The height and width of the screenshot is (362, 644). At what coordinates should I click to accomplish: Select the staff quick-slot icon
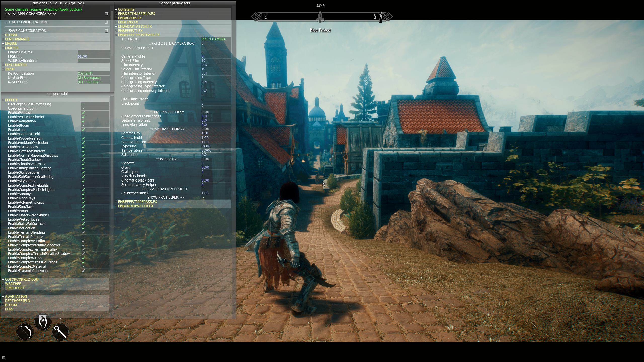60,332
